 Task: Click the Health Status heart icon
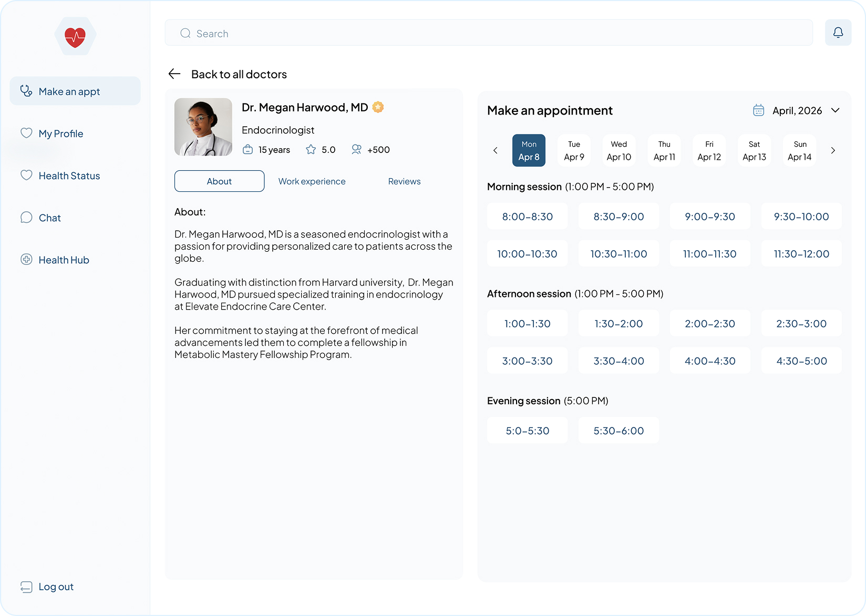coord(26,175)
